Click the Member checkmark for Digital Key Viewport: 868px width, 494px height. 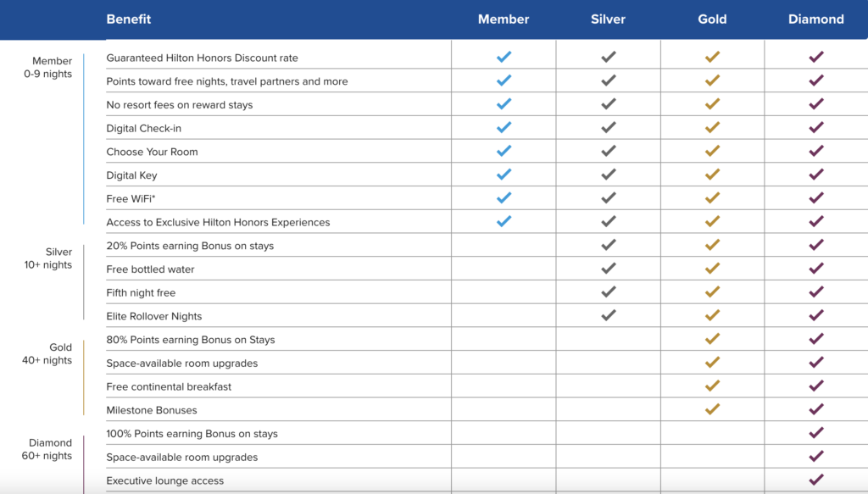coord(504,175)
